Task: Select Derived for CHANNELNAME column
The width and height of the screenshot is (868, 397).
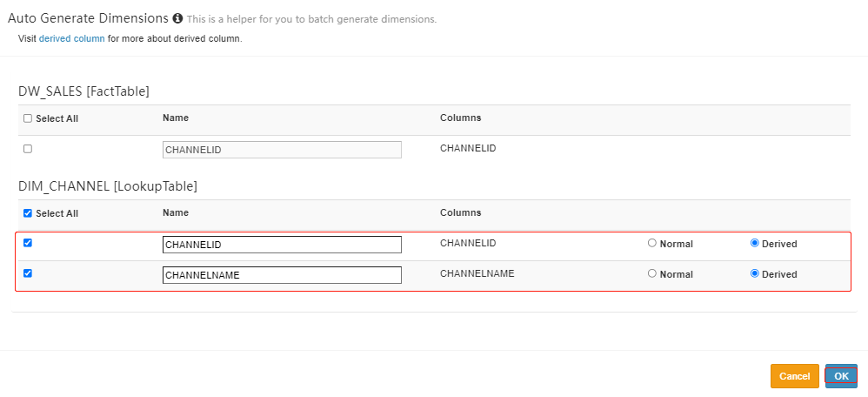Action: click(x=755, y=273)
